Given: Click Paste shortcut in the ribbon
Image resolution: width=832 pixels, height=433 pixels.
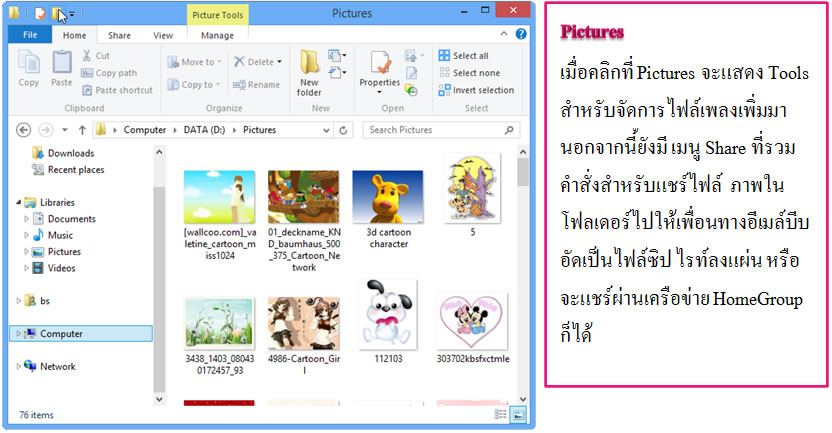Looking at the screenshot, I should click(117, 90).
